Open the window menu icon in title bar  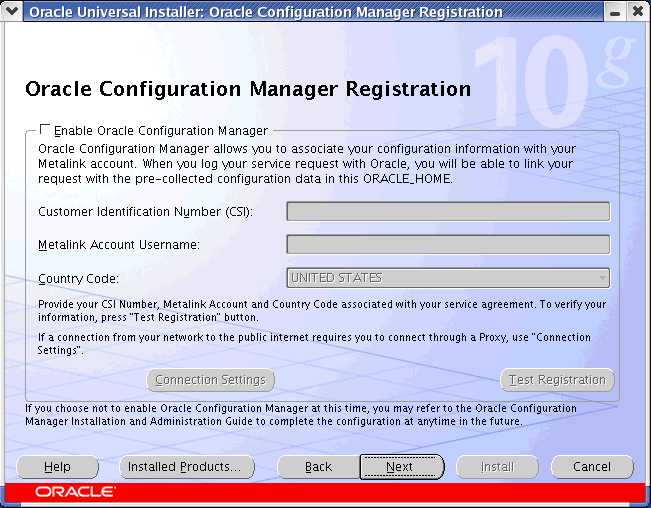pos(11,12)
